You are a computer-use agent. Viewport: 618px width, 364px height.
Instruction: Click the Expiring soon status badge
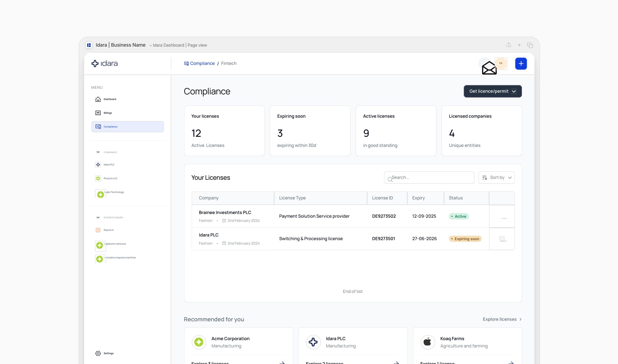coord(465,239)
